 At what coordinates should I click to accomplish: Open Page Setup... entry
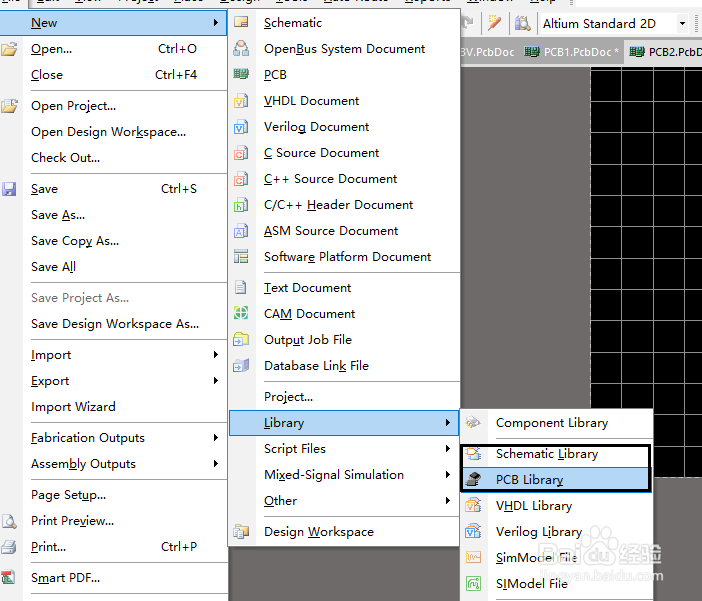(x=114, y=495)
